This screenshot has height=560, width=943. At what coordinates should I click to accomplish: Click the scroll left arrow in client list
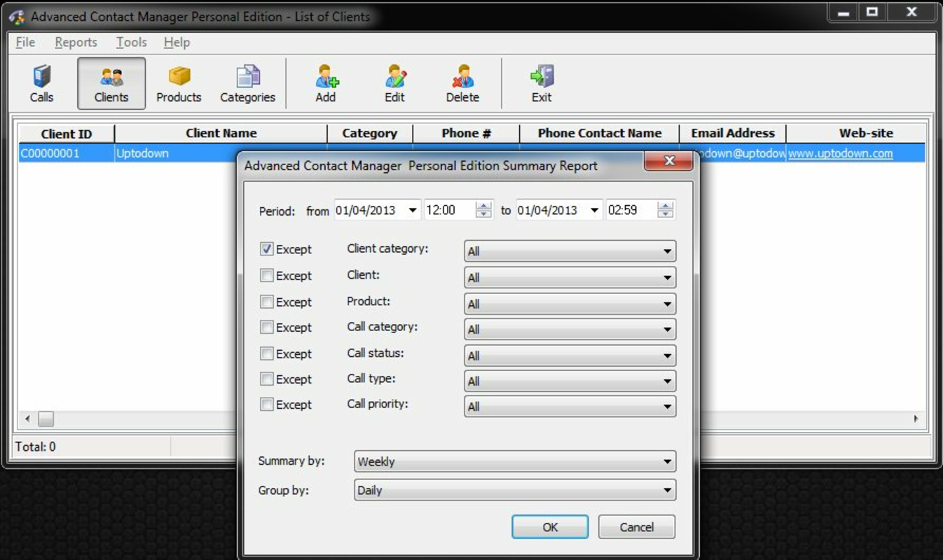(27, 419)
